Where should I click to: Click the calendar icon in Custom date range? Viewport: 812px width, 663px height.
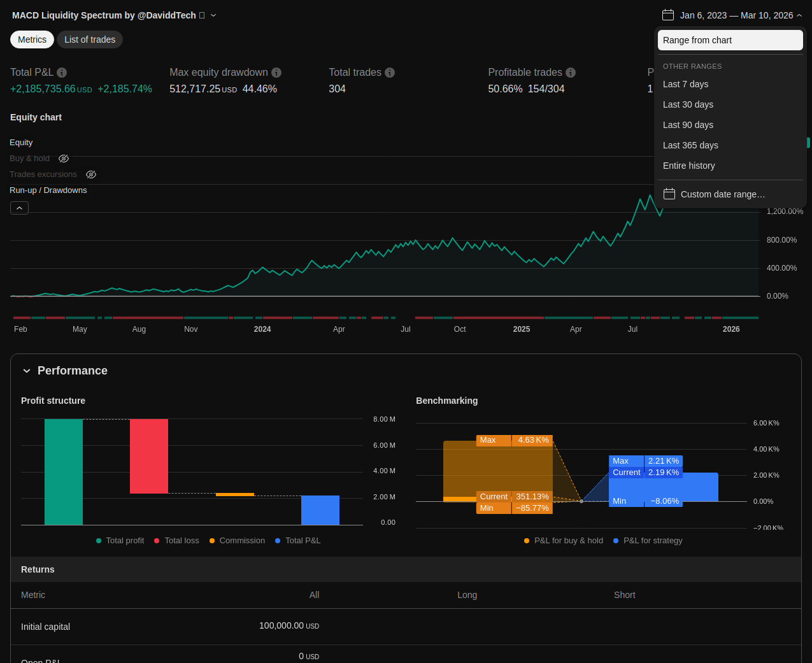point(669,194)
